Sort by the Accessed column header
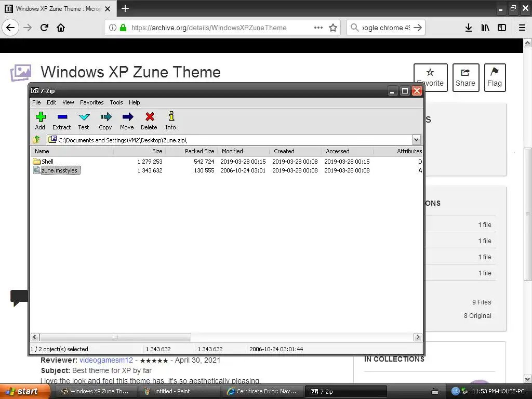 point(347,151)
